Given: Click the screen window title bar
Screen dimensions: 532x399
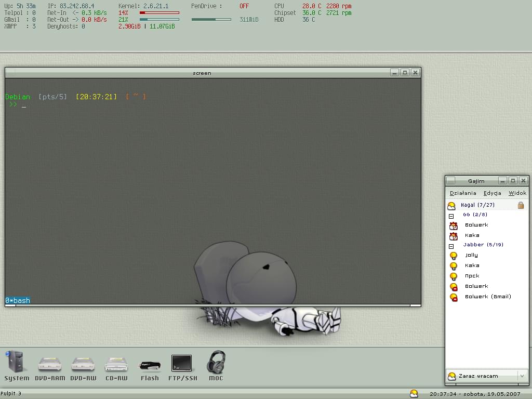Looking at the screenshot, I should click(x=202, y=73).
